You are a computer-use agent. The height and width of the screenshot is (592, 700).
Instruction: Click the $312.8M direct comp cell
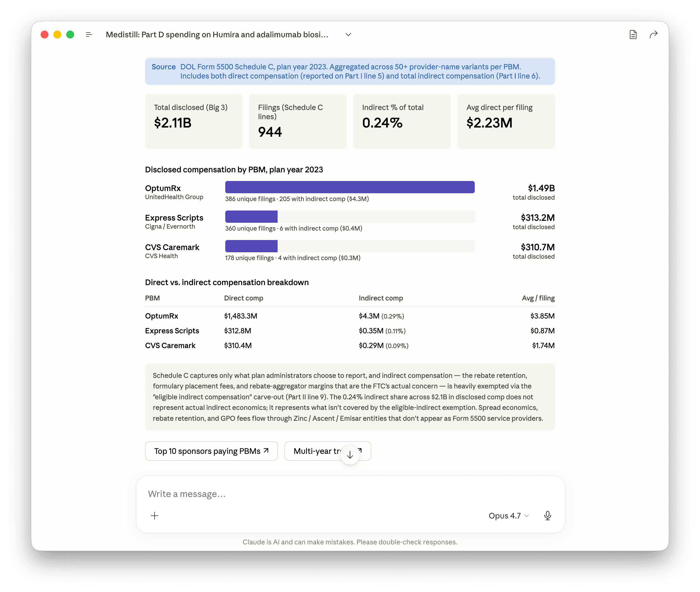[x=237, y=331]
